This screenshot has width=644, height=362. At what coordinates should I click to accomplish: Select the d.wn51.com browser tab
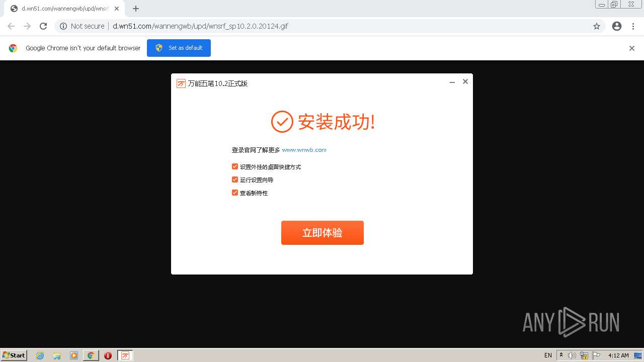(64, 9)
